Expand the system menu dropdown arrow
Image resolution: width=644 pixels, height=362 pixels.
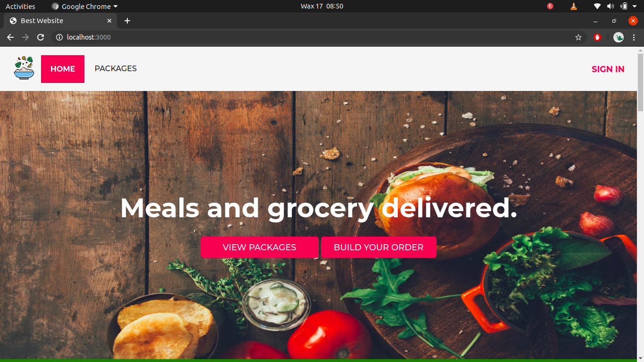[635, 6]
